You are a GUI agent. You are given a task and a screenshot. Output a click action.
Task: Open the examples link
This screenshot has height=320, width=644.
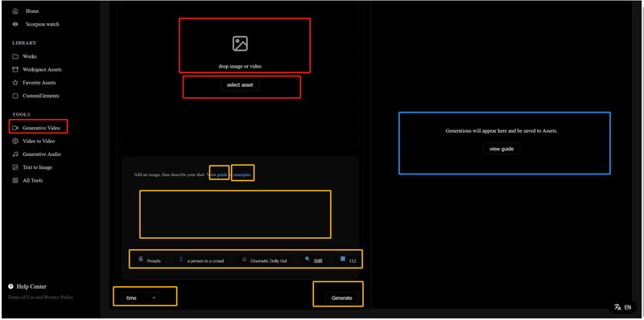click(242, 174)
